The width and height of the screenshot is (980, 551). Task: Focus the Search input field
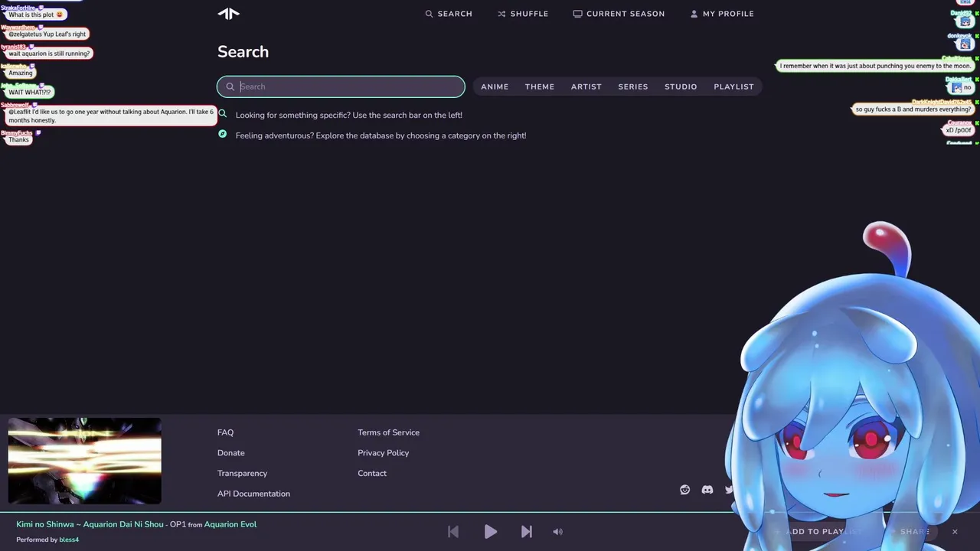(x=341, y=86)
